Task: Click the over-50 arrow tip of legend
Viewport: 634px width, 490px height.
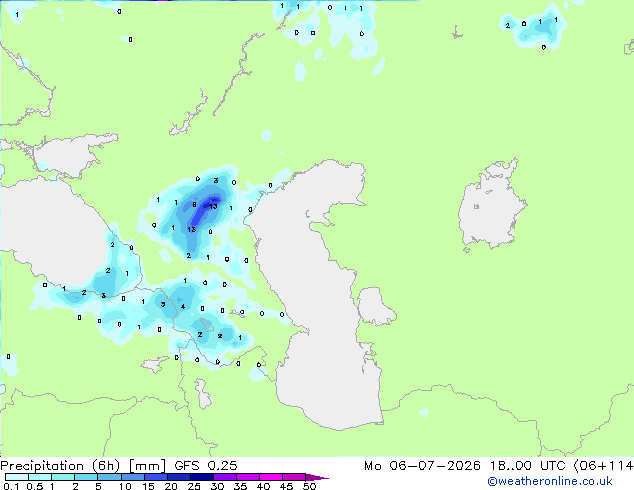Action: tap(317, 477)
